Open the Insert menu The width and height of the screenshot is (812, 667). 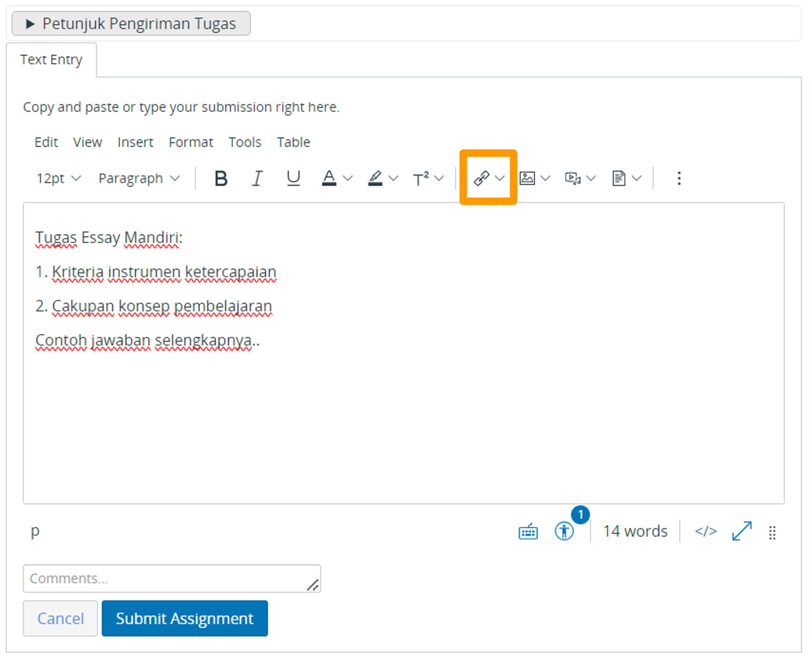point(135,142)
